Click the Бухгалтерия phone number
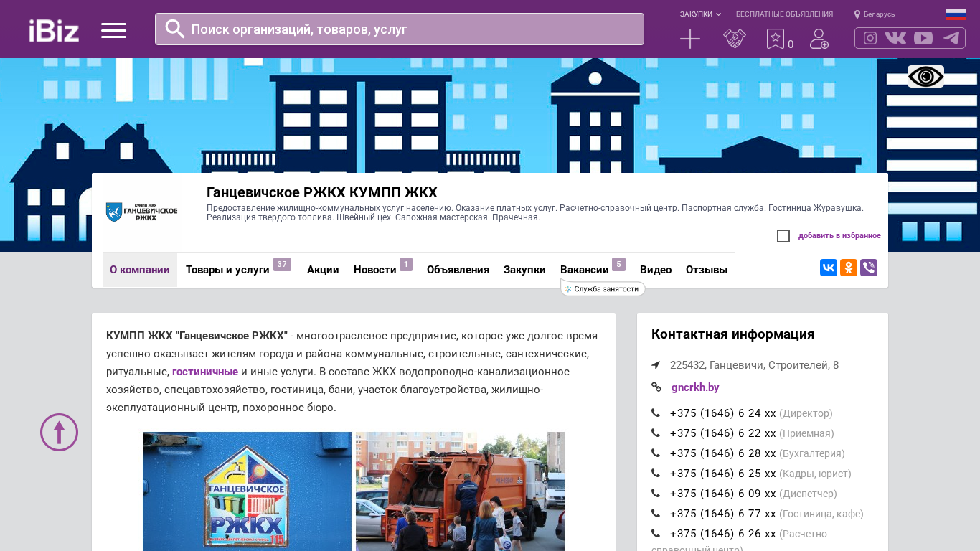Image resolution: width=980 pixels, height=551 pixels. coord(722,453)
